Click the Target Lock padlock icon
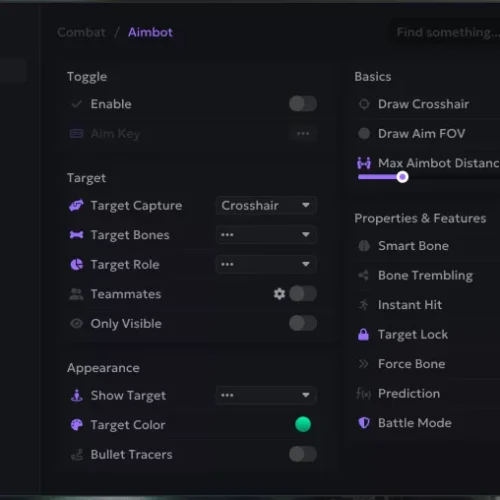The width and height of the screenshot is (500, 500). pos(363,334)
